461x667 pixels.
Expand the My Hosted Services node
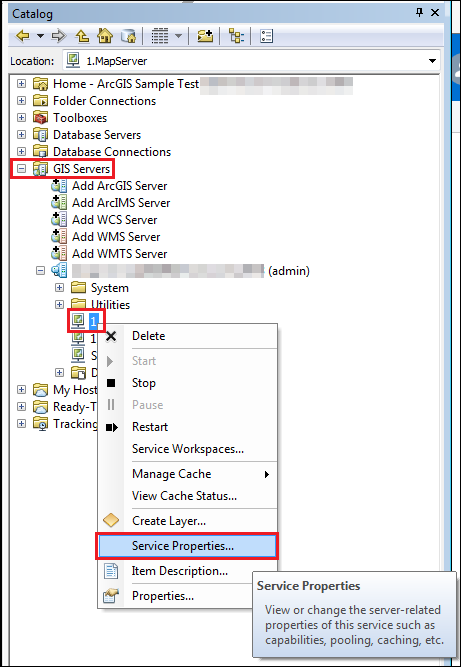pos(21,390)
